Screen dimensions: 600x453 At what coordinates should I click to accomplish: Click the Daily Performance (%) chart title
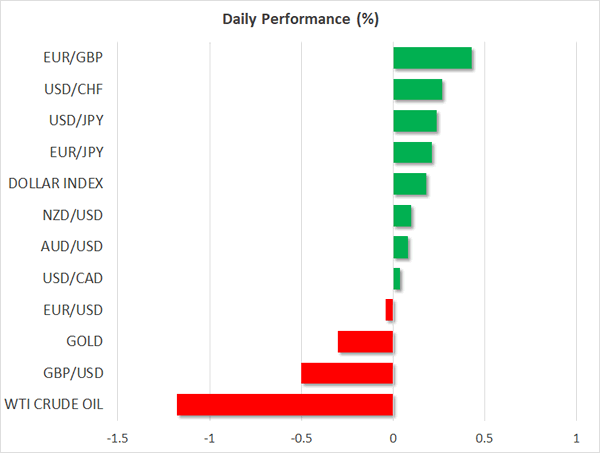click(300, 18)
